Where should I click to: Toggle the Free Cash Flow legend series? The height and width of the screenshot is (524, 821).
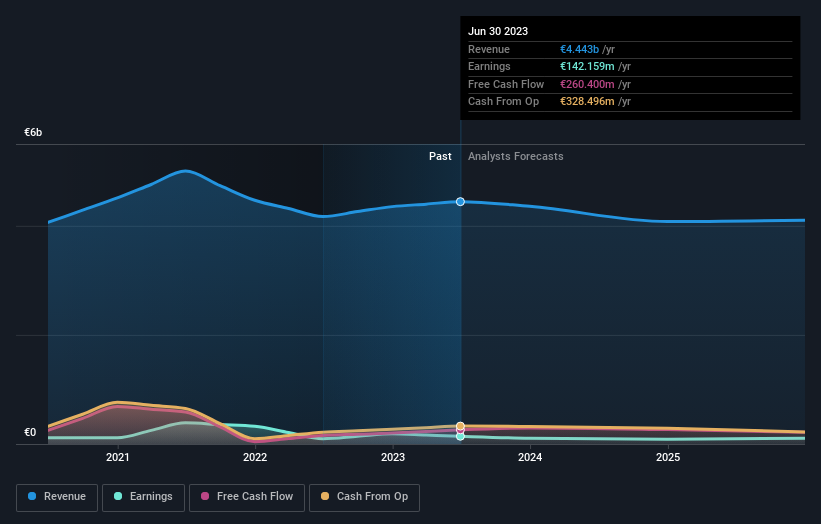[247, 497]
